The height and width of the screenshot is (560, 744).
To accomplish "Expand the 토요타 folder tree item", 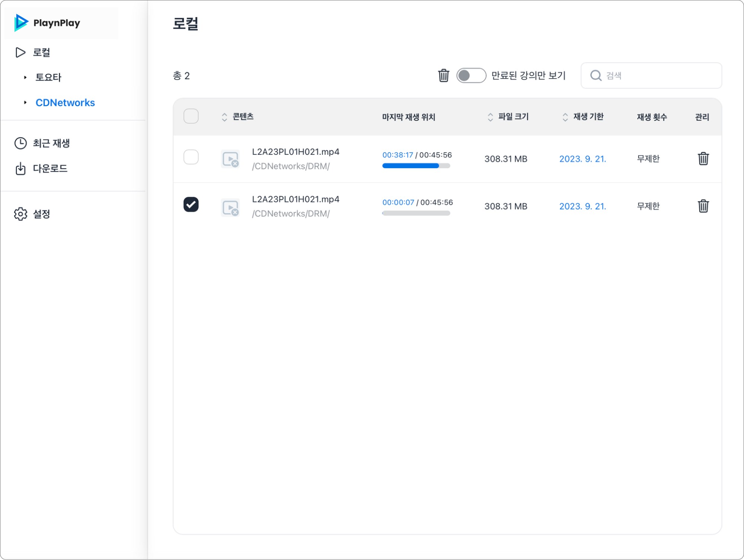I will pyautogui.click(x=25, y=77).
